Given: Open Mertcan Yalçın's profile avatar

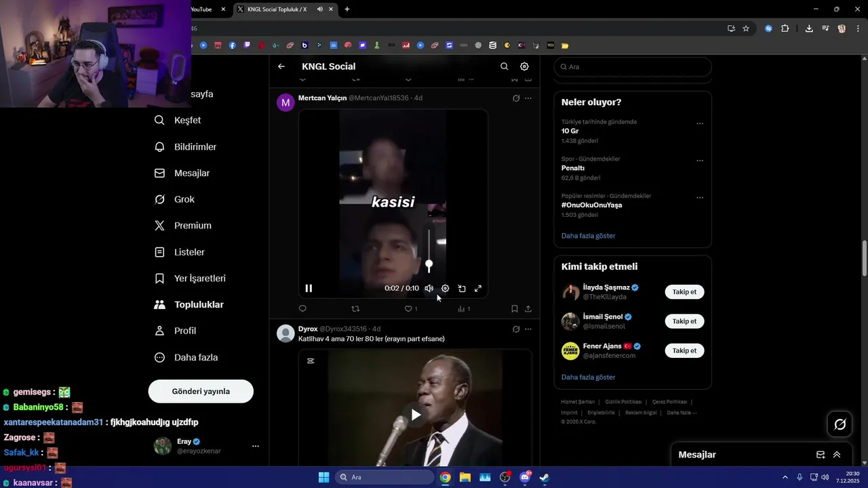Looking at the screenshot, I should 285,102.
